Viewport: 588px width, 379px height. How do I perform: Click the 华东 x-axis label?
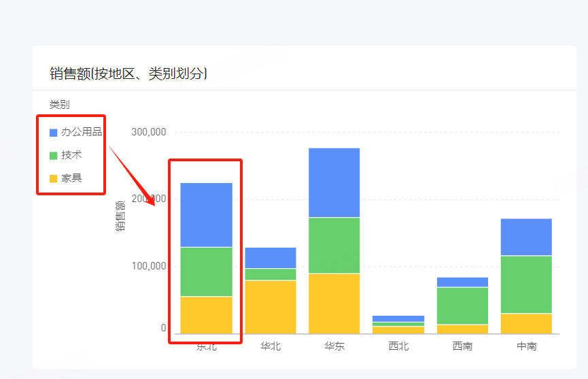(334, 346)
